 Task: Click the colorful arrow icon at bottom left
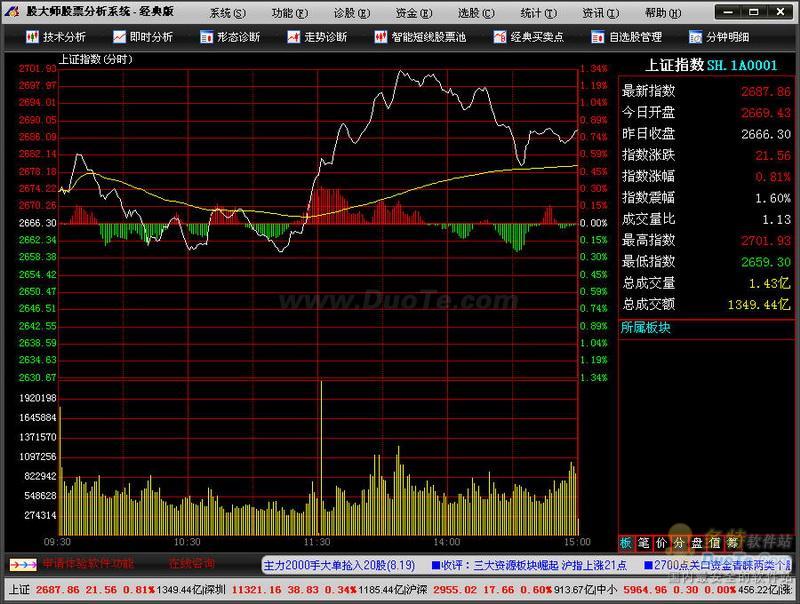23,565
